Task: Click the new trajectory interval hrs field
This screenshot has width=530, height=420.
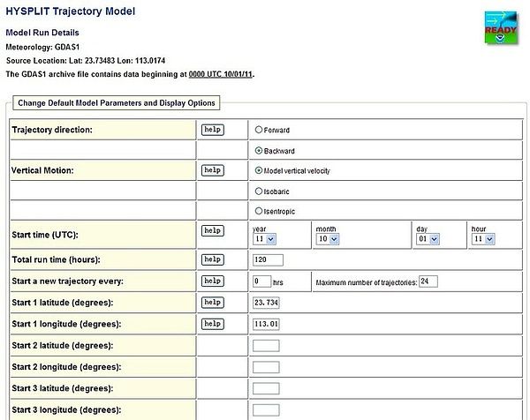Action: pyautogui.click(x=262, y=281)
